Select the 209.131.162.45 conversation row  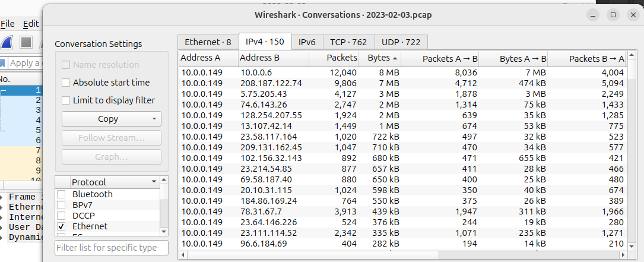pyautogui.click(x=403, y=147)
